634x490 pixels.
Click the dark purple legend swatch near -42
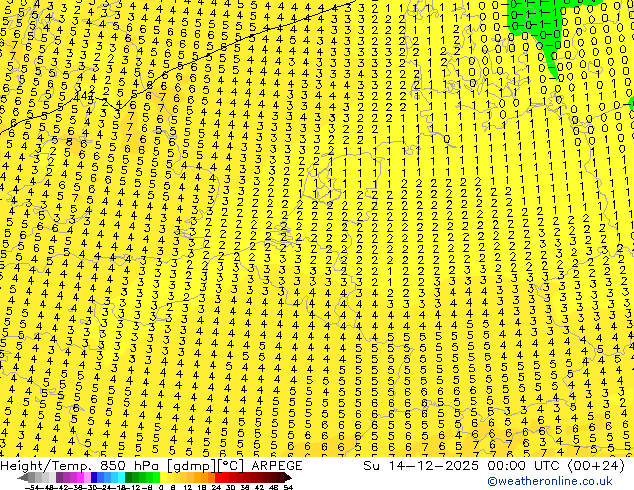point(59,477)
